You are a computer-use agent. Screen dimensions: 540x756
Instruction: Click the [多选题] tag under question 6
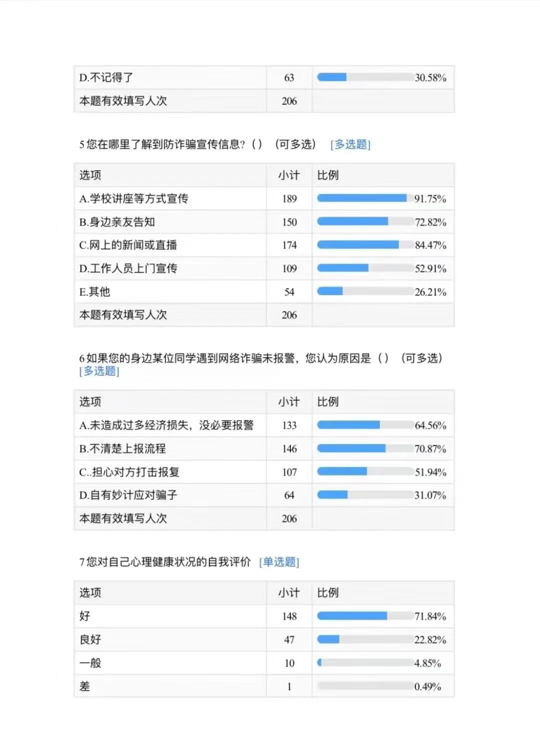pyautogui.click(x=99, y=371)
